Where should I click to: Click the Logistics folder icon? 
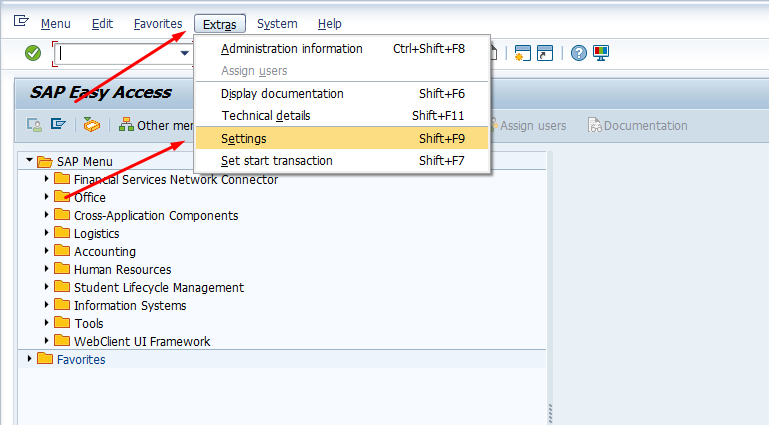[x=62, y=232]
